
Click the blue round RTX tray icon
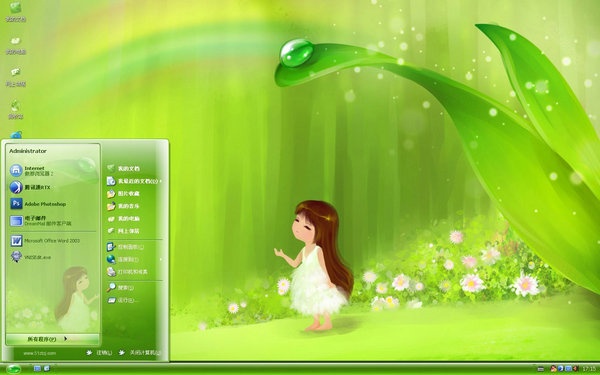(x=561, y=369)
